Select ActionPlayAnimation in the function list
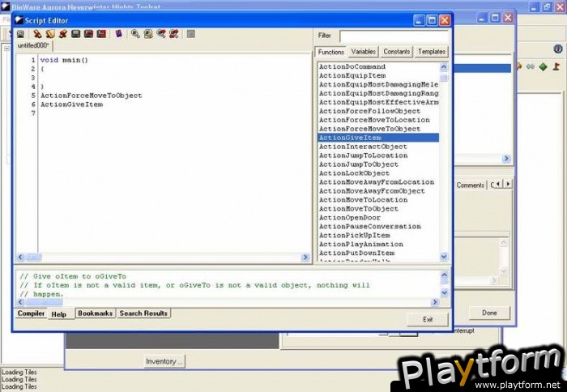 click(x=378, y=244)
